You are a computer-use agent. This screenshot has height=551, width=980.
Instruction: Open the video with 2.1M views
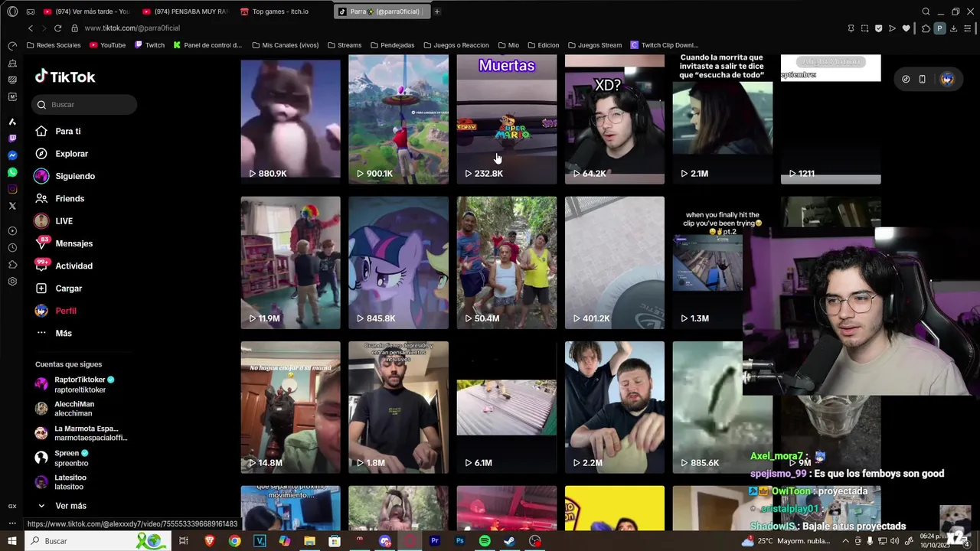click(x=722, y=119)
